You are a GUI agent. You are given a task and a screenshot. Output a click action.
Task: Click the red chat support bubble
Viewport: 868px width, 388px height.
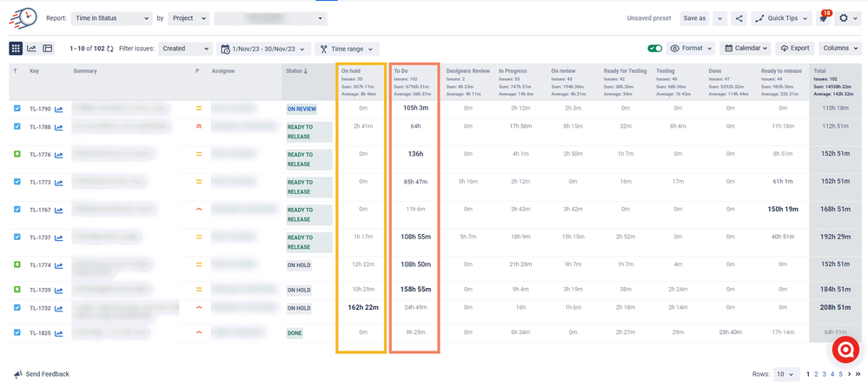pos(845,350)
